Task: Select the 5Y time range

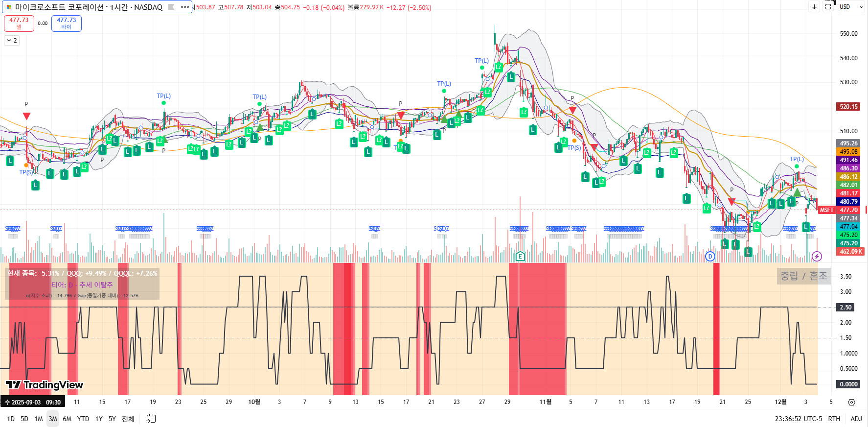Action: [112, 419]
